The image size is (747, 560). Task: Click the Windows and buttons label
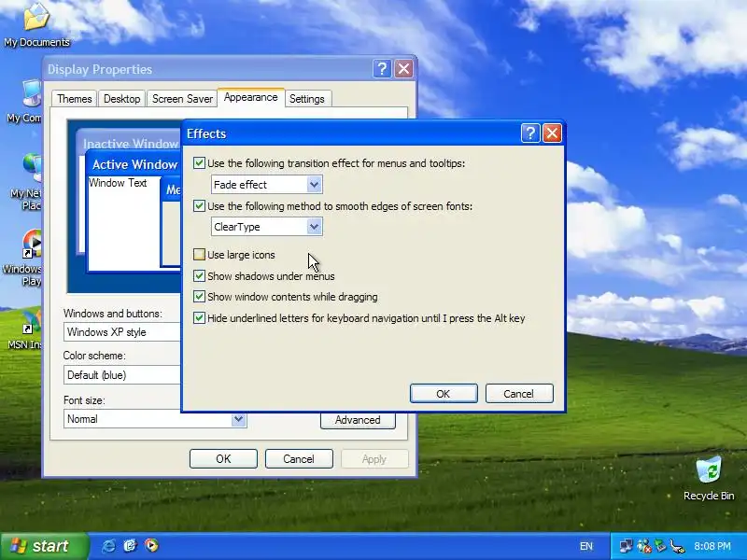click(x=112, y=314)
